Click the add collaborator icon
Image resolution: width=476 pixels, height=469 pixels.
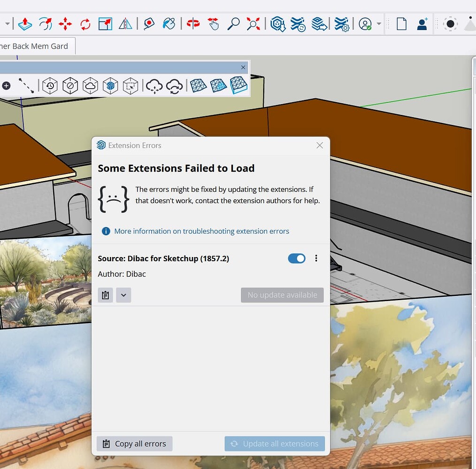tap(422, 24)
